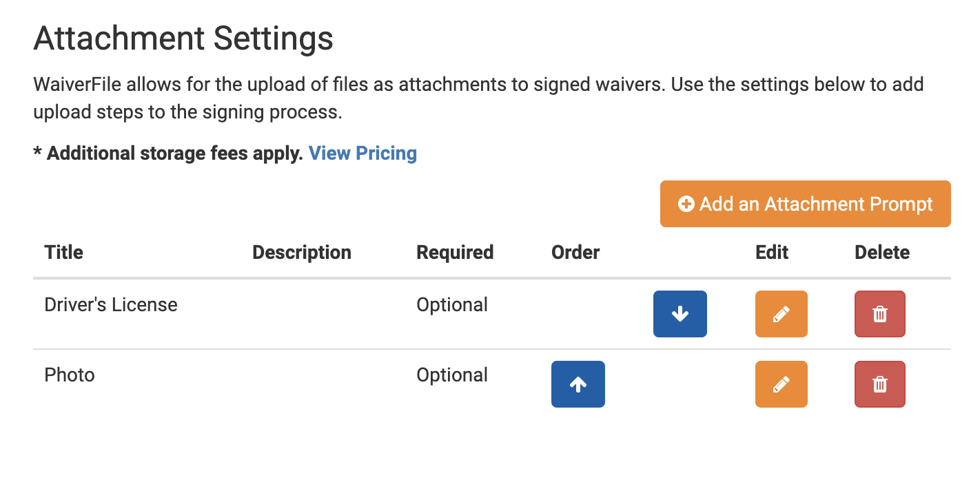Select the Optional text in the Photo row
Screen dimensions: 980x493
click(452, 375)
